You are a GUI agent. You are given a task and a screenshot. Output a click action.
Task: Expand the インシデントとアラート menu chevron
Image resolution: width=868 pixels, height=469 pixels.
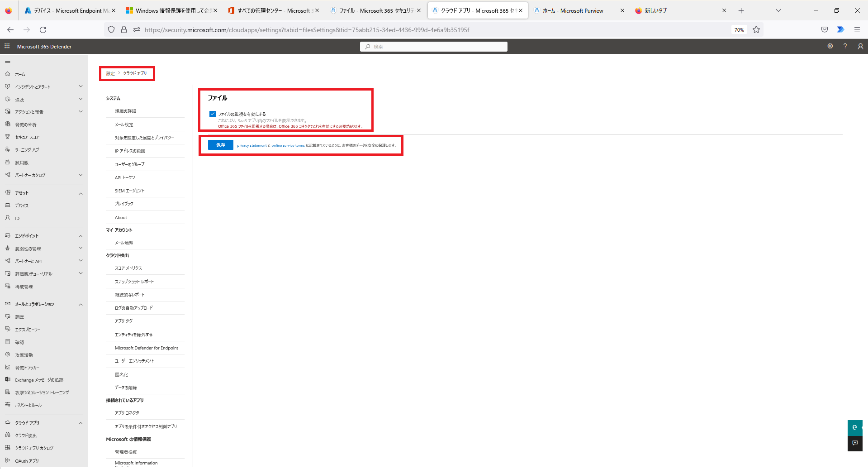tap(81, 86)
